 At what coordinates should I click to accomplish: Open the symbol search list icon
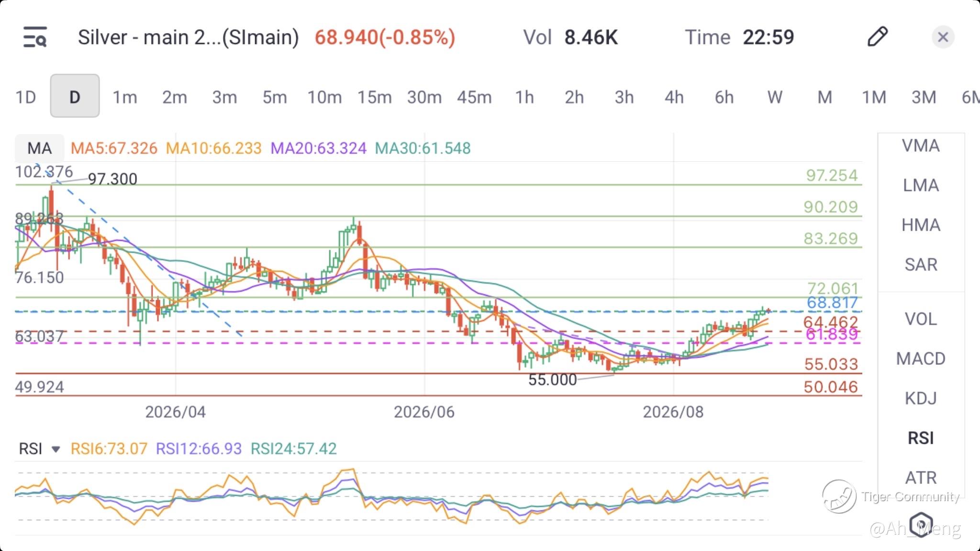click(35, 37)
